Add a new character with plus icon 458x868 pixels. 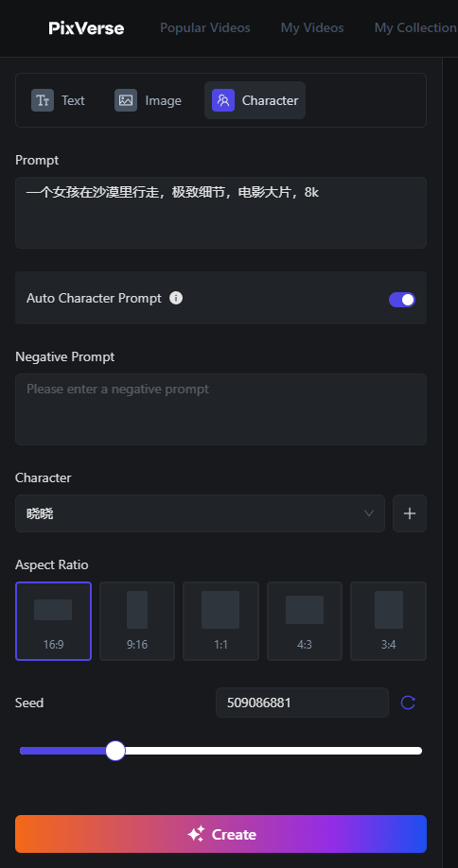(x=410, y=513)
